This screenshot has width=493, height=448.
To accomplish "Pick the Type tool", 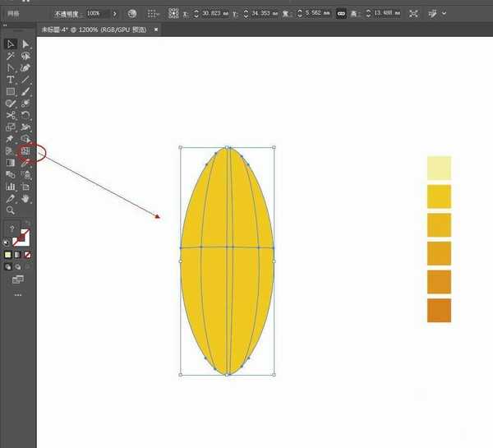I will [11, 80].
